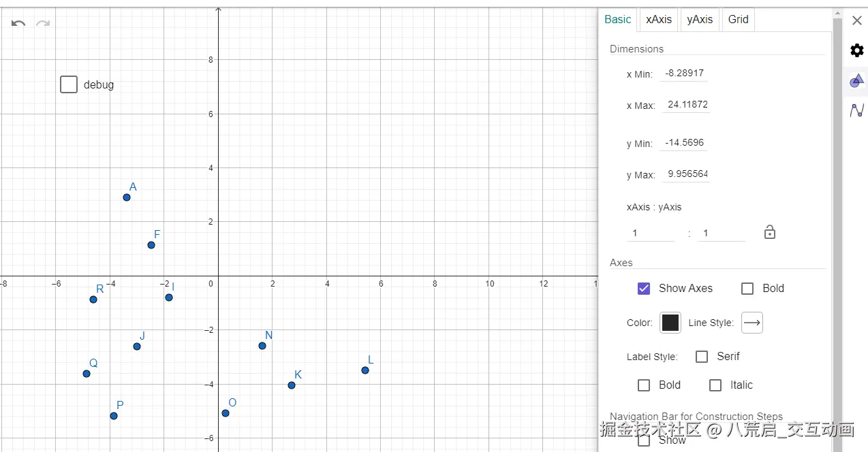Enable Bold axes checkbox next to Show Axes
This screenshot has height=452, width=868.
(747, 289)
